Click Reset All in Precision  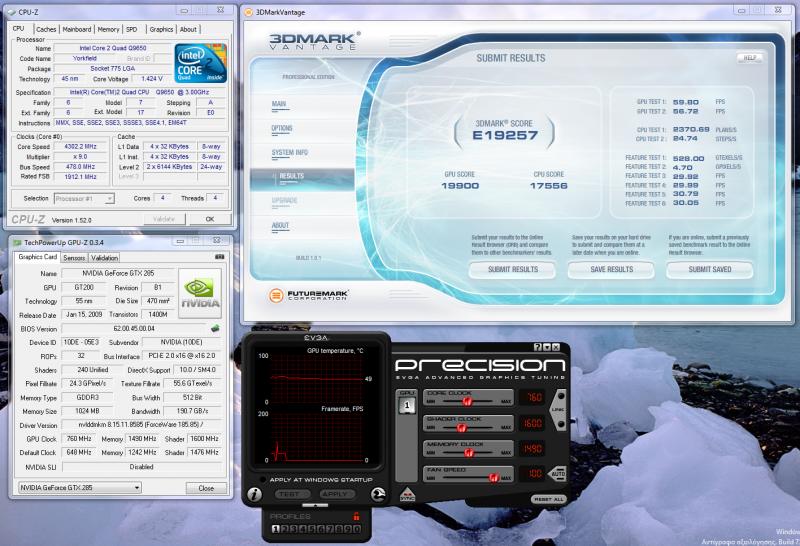[x=548, y=499]
